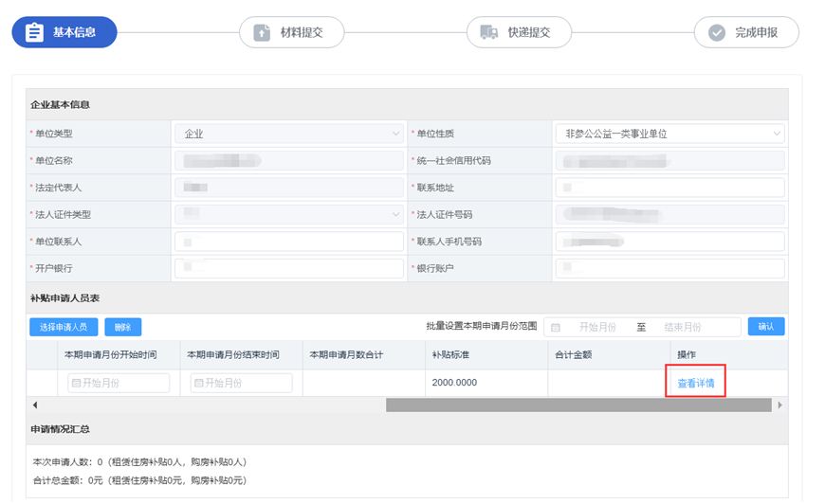Click the 完成申报 checkmark step icon

point(717,32)
